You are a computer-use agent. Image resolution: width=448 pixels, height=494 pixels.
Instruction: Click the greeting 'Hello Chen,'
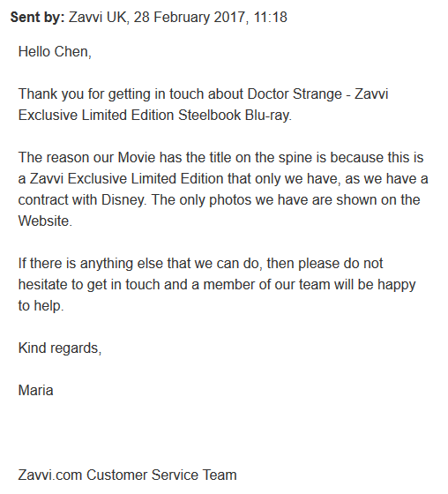(55, 52)
